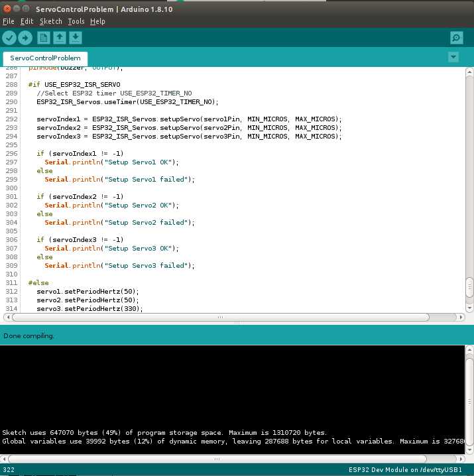The height and width of the screenshot is (476, 474).
Task: Click 'ESP32 Dev Module on /dev/ttyUSB1' status
Action: [405, 469]
